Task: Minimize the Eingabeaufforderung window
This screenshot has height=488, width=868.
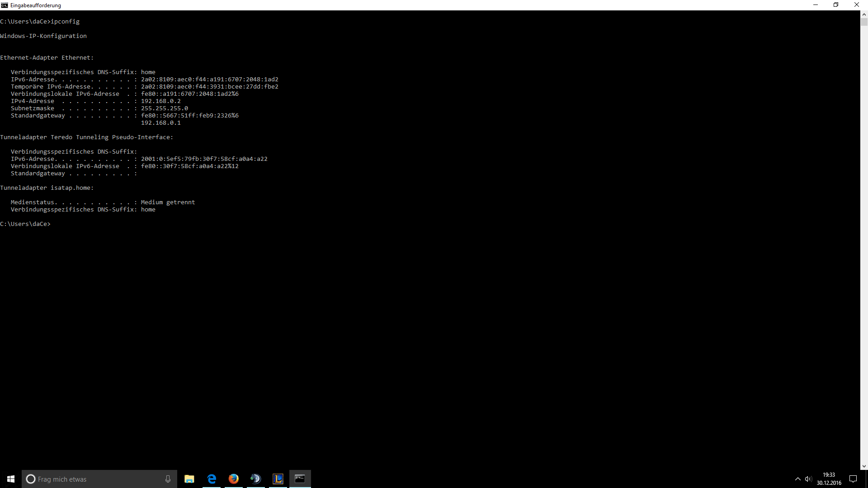Action: click(x=816, y=5)
